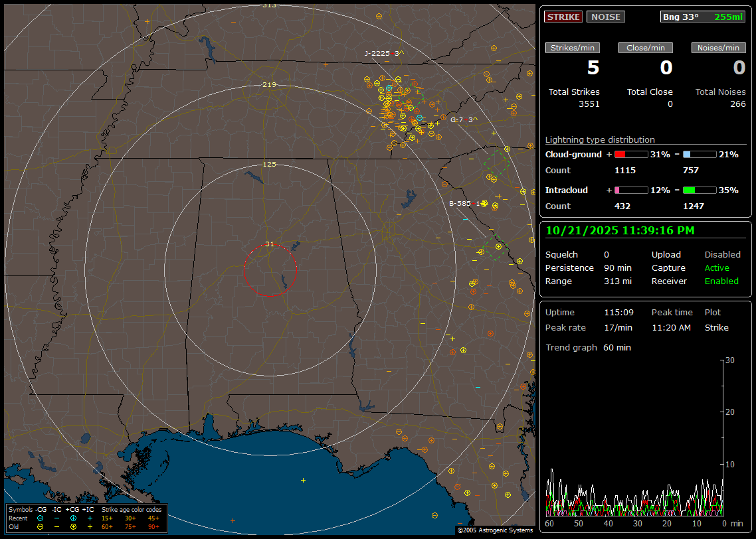Viewport: 756px width, 539px height.
Task: Open the Noises/min header tab
Action: tap(718, 48)
